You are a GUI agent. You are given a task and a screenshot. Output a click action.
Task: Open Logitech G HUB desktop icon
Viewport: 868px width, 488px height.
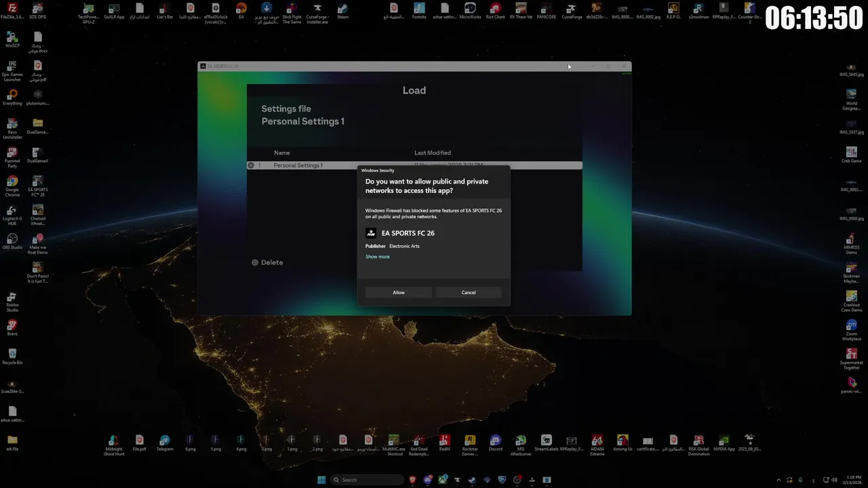pyautogui.click(x=12, y=215)
